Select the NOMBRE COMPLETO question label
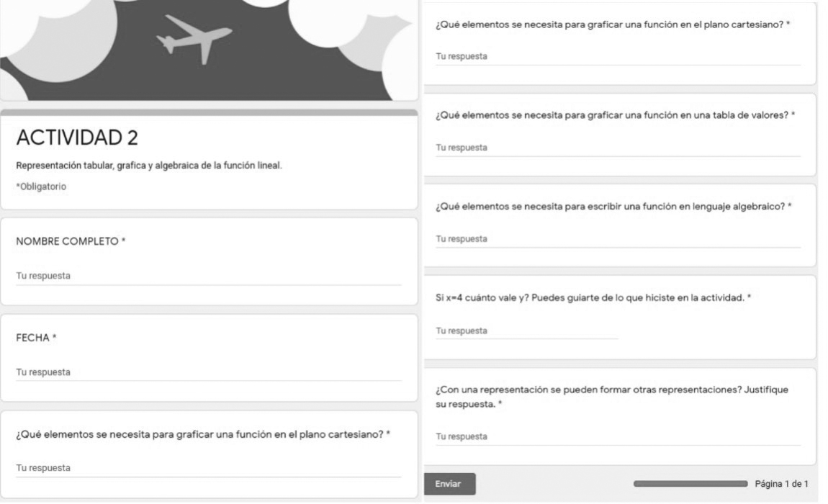Viewport: 828px width, 504px height. pos(71,241)
